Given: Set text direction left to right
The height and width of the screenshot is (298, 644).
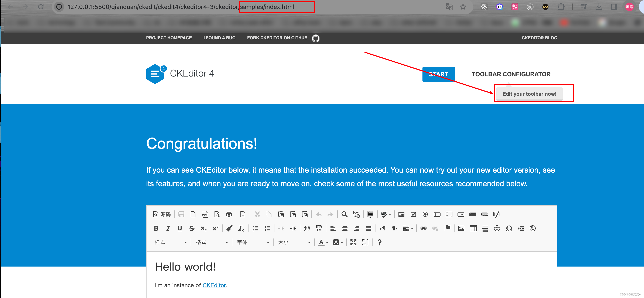Looking at the screenshot, I should [x=383, y=228].
